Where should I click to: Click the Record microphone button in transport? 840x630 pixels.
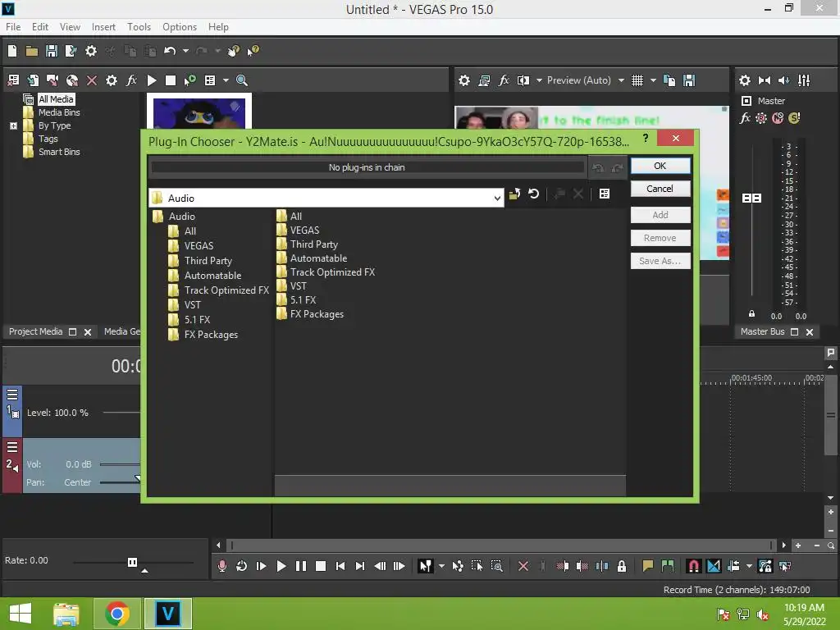pos(222,566)
